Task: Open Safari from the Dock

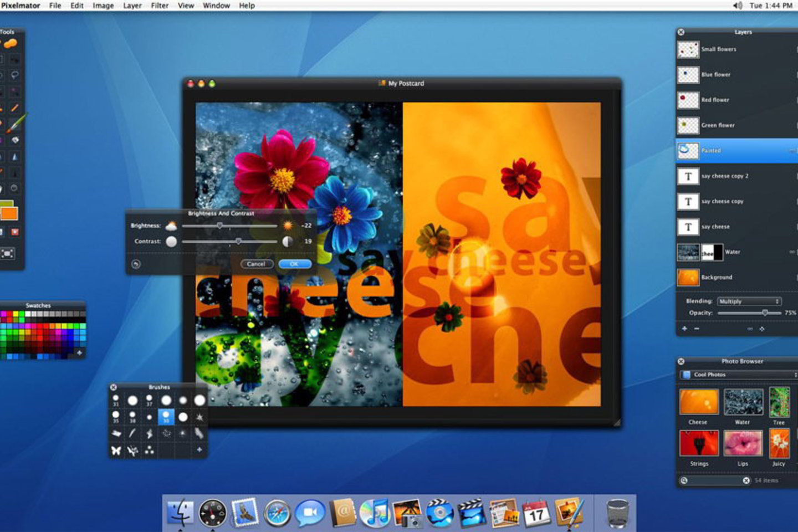Action: [277, 513]
